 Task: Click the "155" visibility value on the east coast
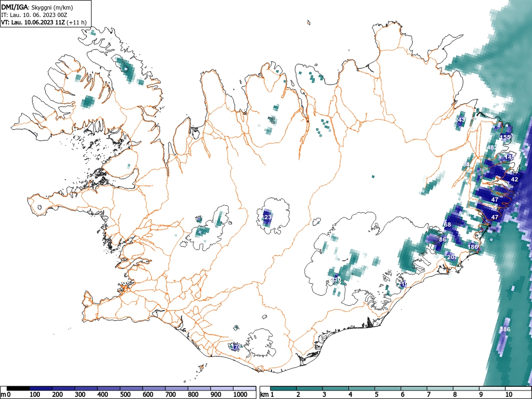[x=505, y=137]
